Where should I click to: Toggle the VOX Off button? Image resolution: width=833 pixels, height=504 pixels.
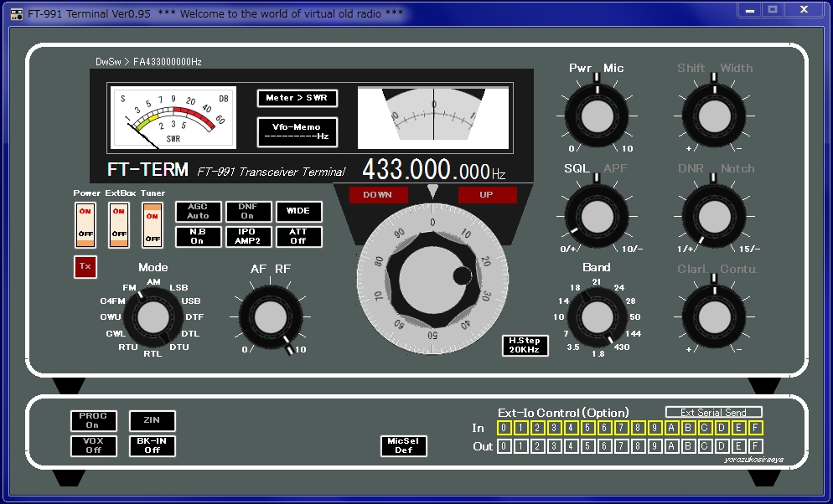coord(94,445)
